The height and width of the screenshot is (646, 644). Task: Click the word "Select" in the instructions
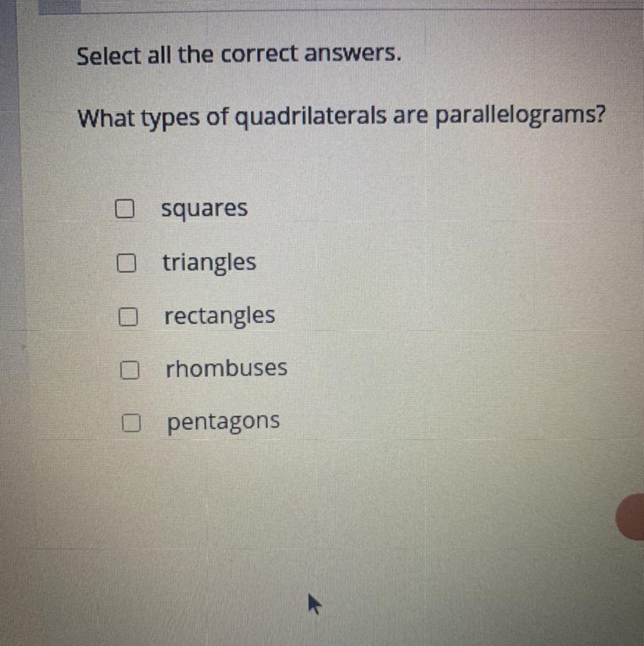coord(109,56)
